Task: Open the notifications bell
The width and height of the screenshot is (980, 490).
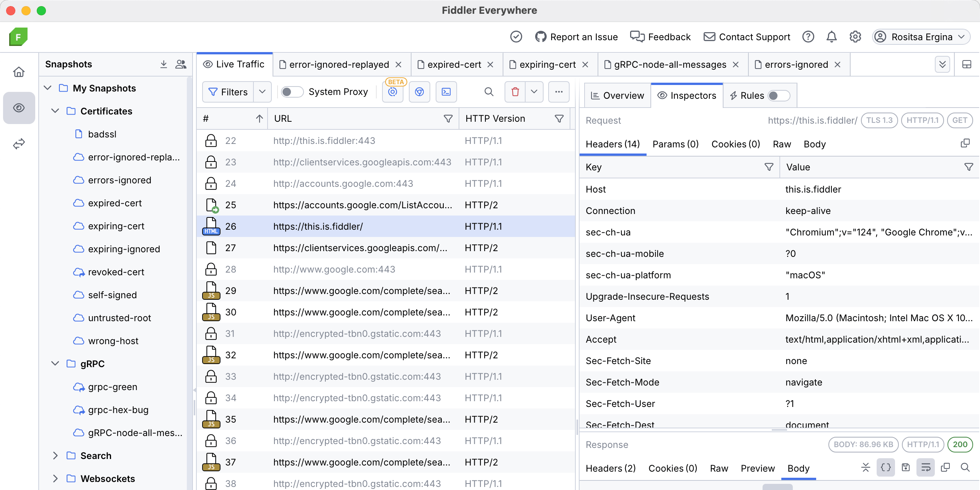Action: (831, 37)
